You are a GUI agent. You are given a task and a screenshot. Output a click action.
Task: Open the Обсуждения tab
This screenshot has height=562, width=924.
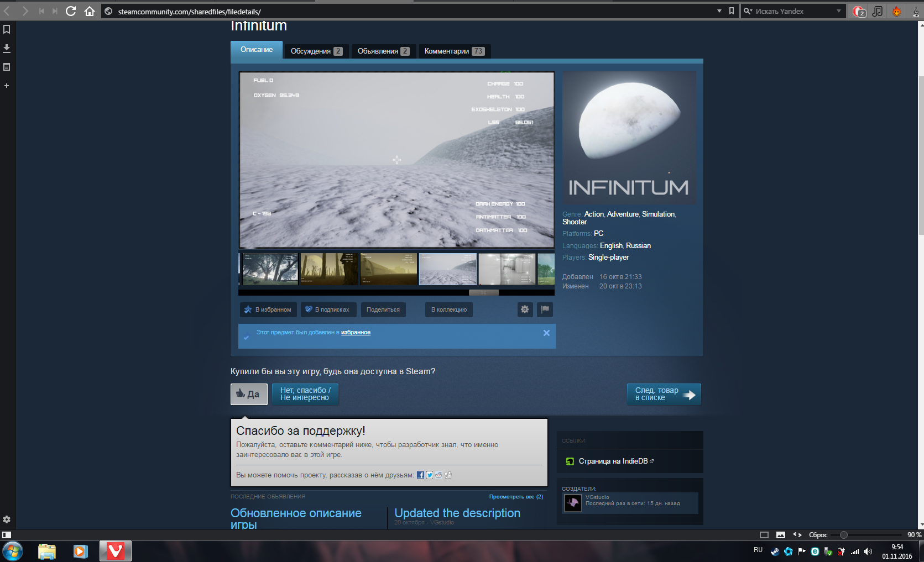[316, 51]
